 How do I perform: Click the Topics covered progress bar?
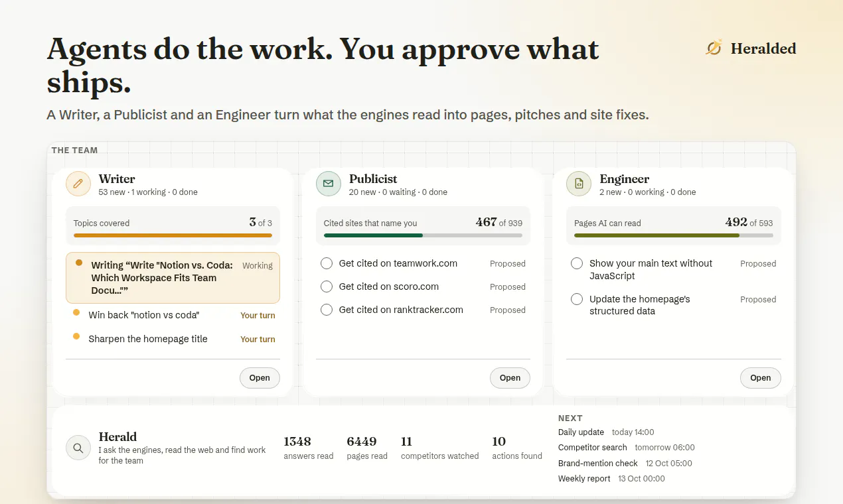(x=173, y=235)
